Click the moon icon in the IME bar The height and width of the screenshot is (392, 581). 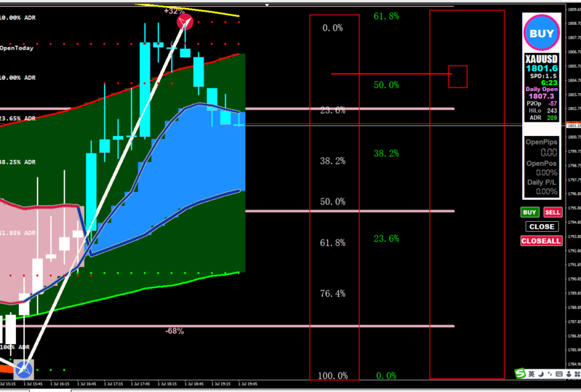[x=541, y=375]
